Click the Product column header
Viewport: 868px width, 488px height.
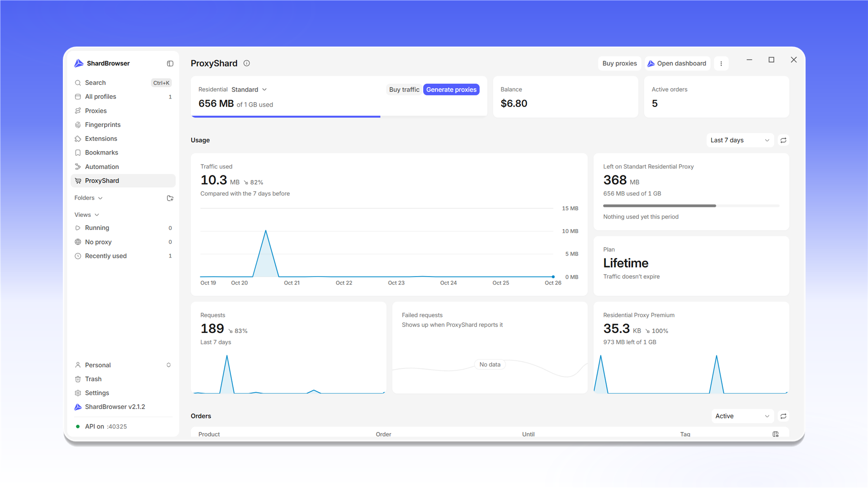[209, 434]
